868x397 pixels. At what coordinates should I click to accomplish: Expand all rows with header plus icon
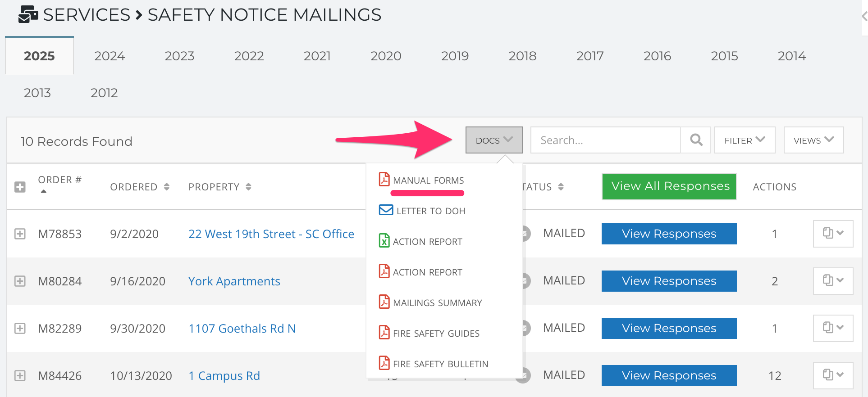(x=20, y=187)
